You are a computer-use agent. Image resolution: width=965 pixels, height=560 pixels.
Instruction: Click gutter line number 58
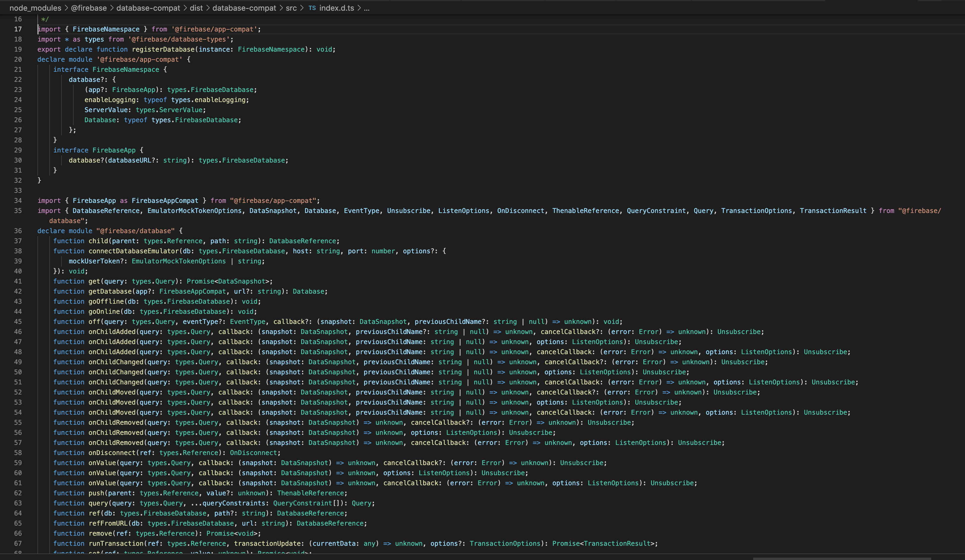(18, 452)
